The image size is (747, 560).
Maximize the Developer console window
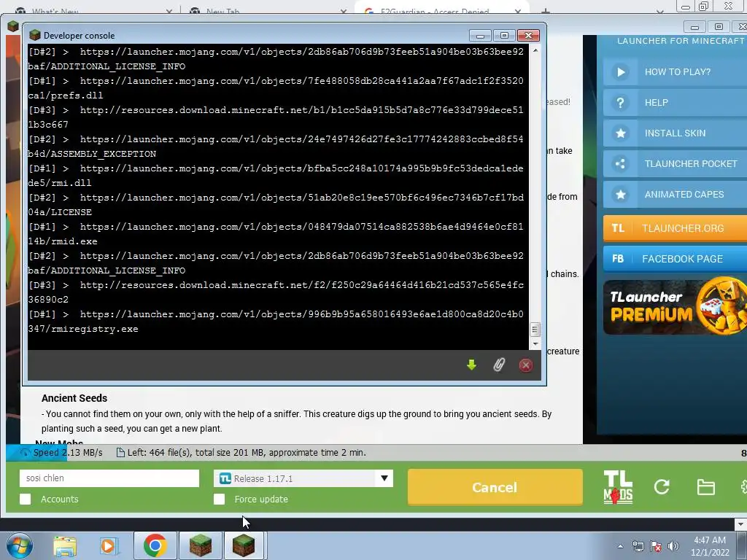coord(504,35)
